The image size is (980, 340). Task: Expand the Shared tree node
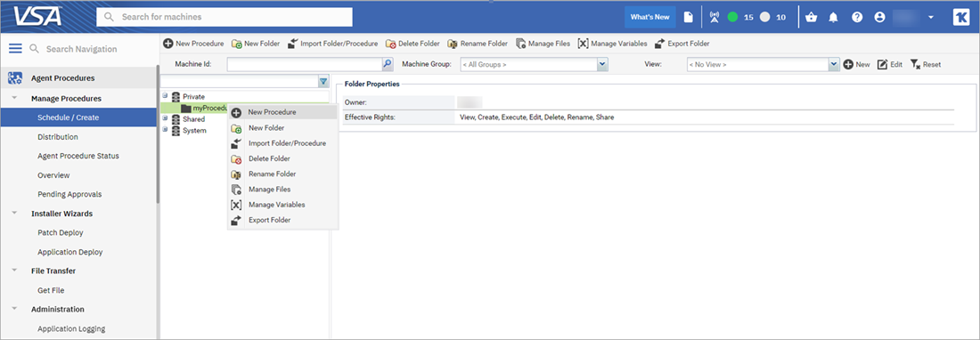click(165, 118)
